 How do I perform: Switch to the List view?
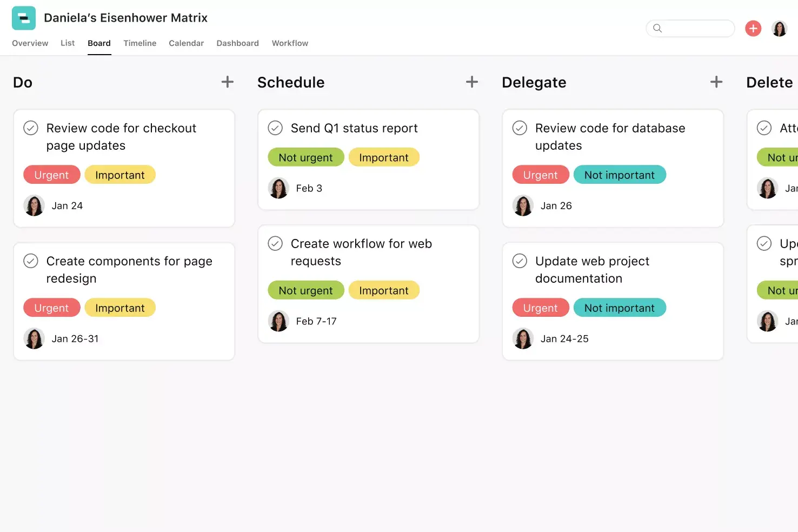[68, 43]
